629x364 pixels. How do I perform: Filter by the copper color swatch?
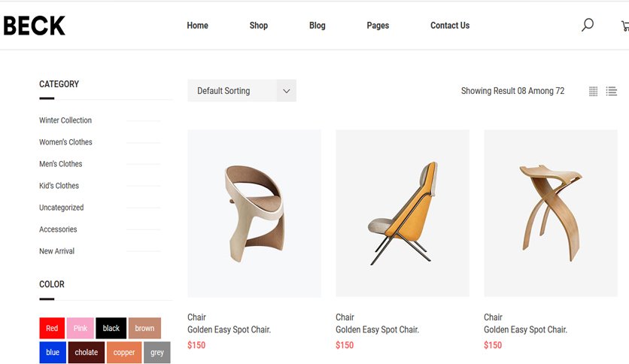point(124,353)
